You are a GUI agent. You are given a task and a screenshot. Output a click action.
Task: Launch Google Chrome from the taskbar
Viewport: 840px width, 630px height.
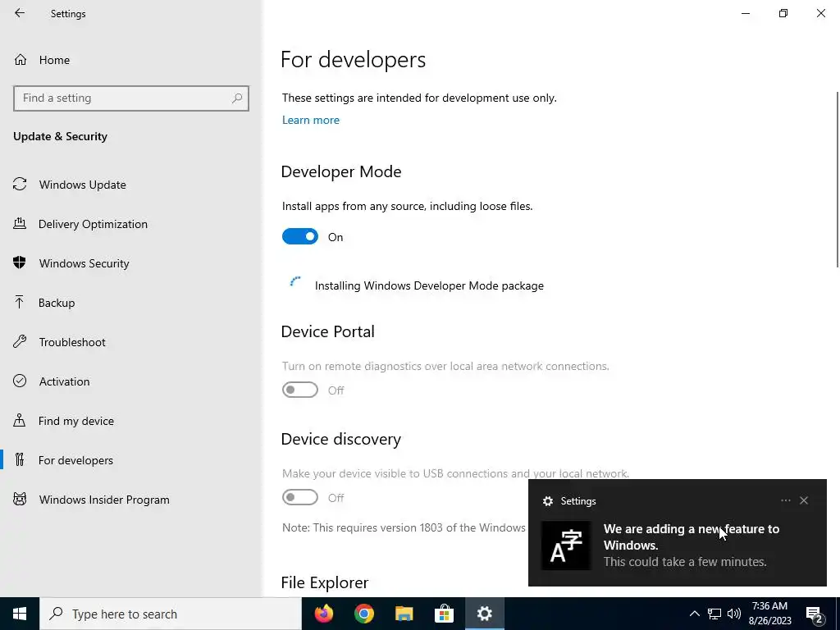pos(363,614)
